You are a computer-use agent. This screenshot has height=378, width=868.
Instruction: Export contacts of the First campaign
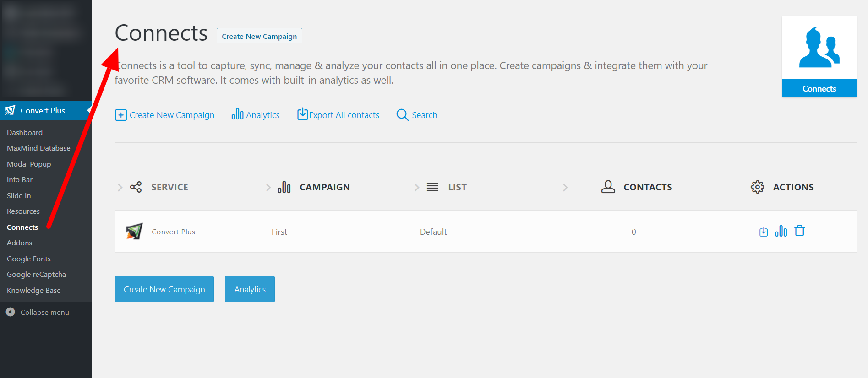pos(764,232)
